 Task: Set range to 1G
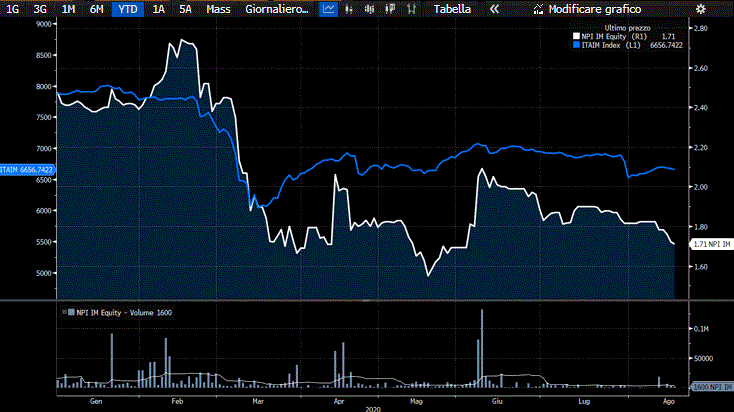(13, 9)
